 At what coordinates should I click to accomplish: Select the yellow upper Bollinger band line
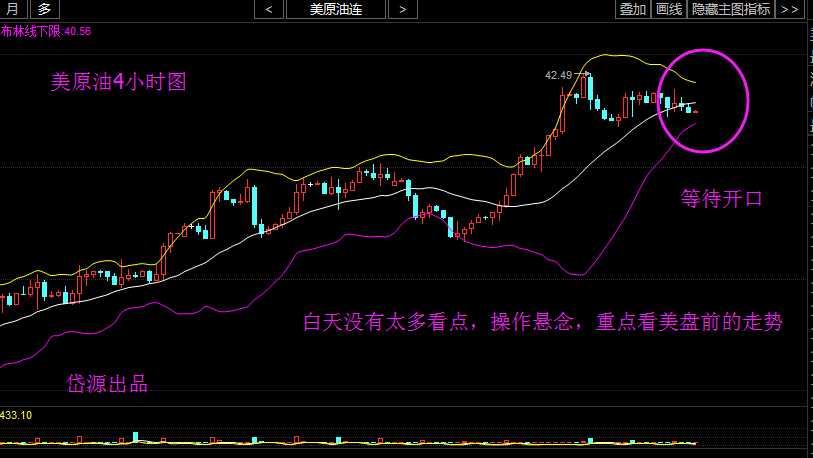[384, 155]
